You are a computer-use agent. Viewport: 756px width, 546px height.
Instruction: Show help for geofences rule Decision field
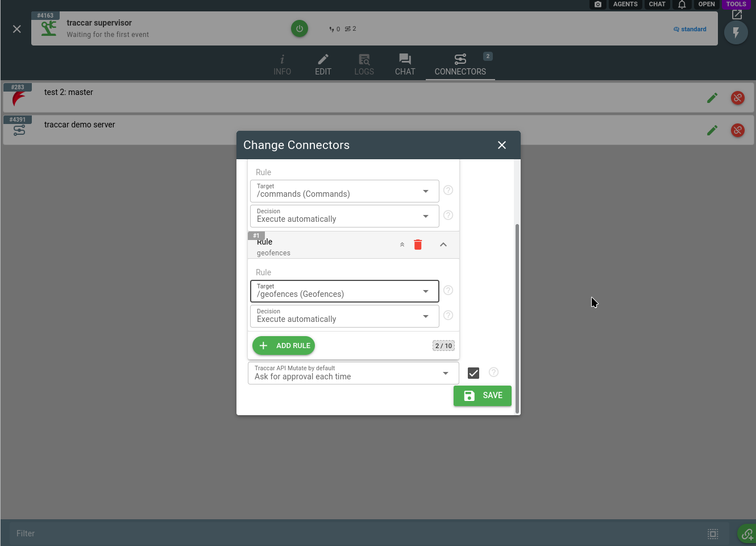point(448,315)
